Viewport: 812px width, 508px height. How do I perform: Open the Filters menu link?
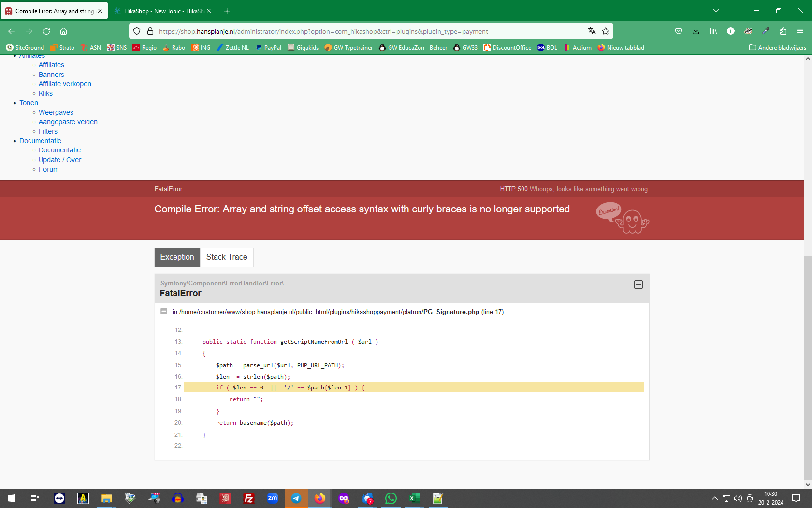(48, 131)
